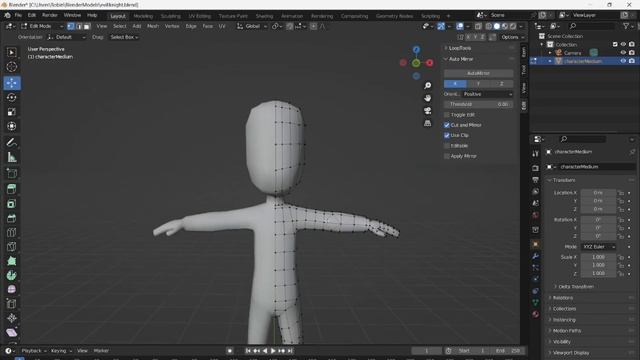Activate the Transform tool
Viewport: 640px width, 360px height.
[11, 126]
